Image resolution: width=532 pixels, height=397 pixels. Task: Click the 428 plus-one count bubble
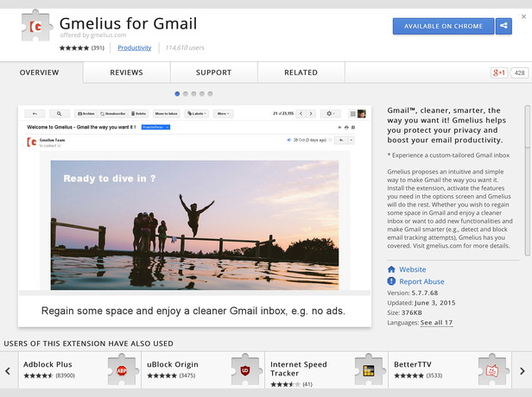[519, 72]
